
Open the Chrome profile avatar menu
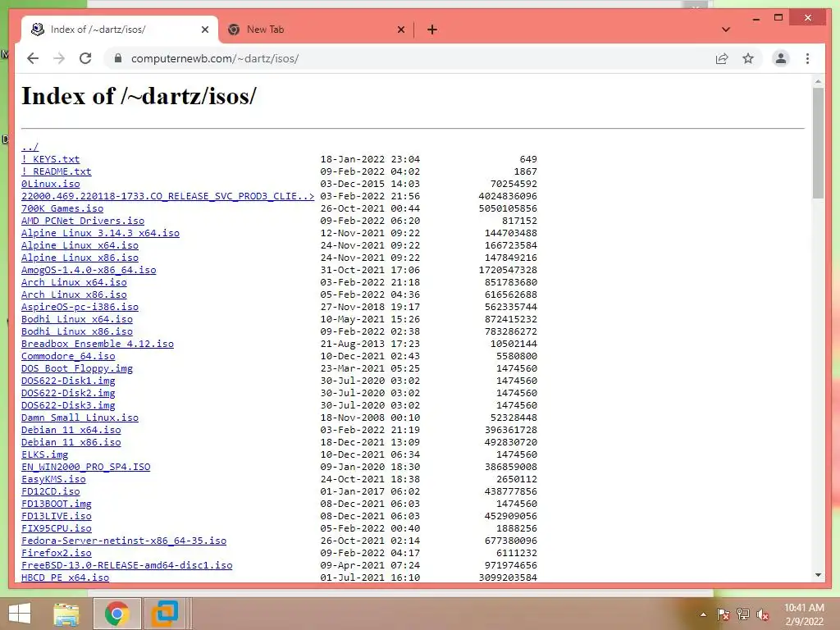(x=781, y=58)
